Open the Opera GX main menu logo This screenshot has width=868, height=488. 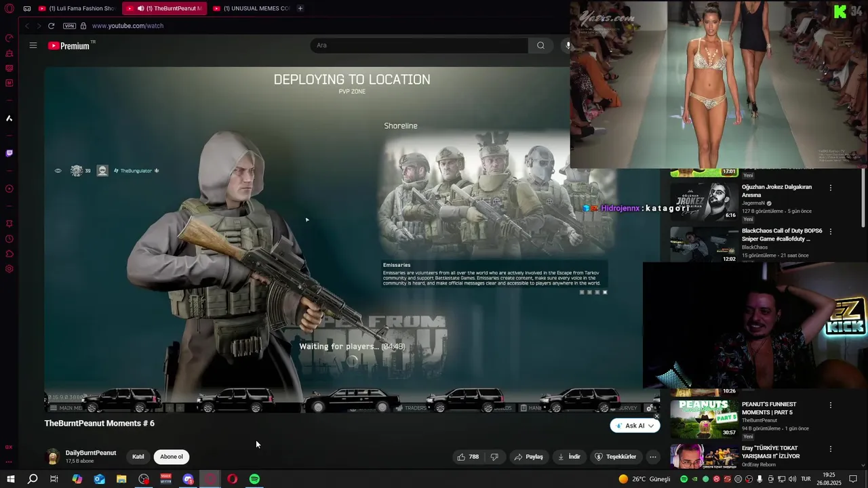click(x=9, y=9)
